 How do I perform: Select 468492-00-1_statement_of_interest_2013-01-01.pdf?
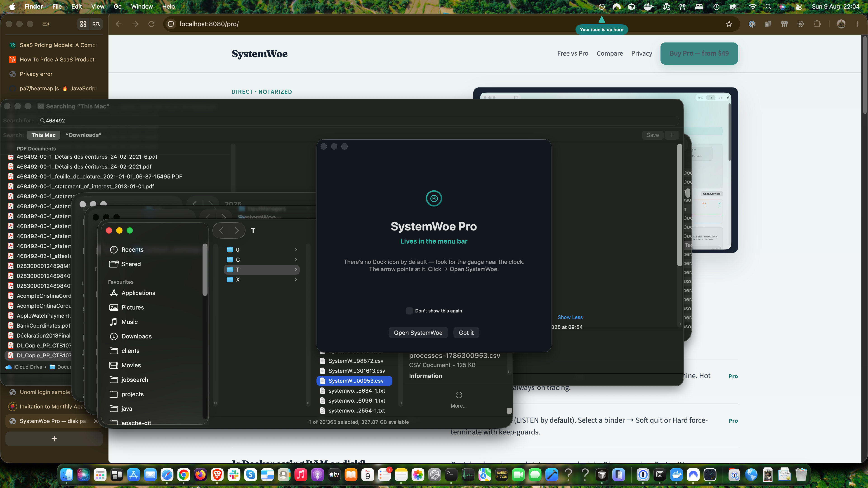pyautogui.click(x=85, y=186)
